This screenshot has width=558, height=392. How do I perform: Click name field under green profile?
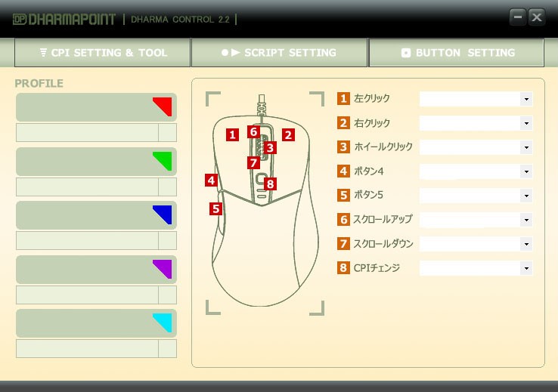(x=87, y=187)
